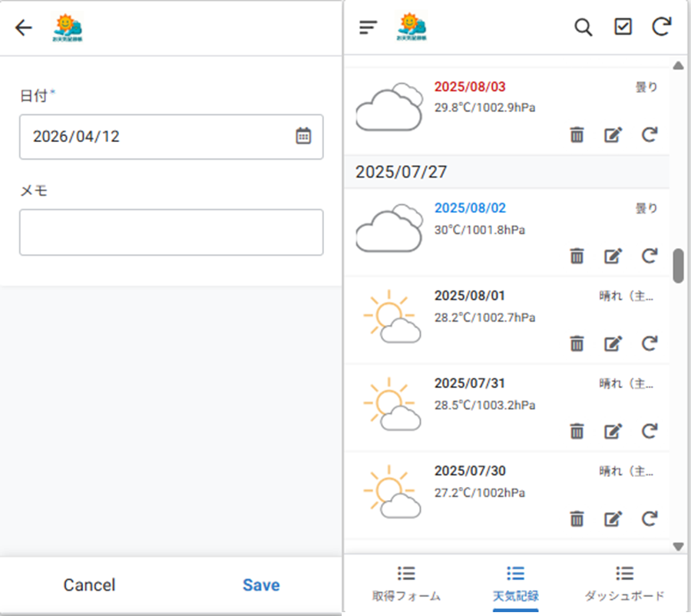691x616 pixels.
Task: Refresh the 2025/08/03 weather record
Action: point(650,135)
